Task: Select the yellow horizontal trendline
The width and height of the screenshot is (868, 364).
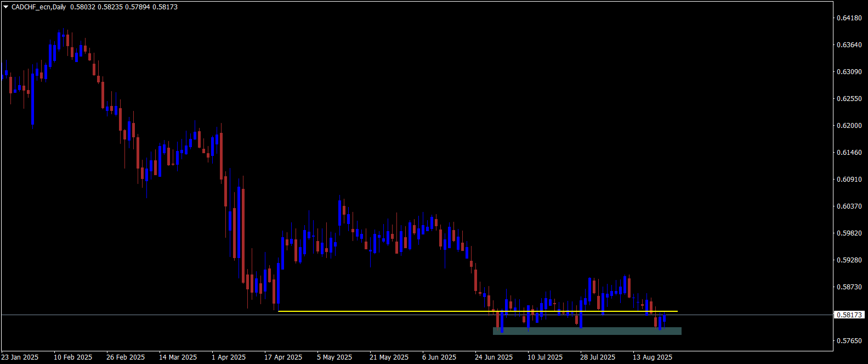Action: click(478, 311)
